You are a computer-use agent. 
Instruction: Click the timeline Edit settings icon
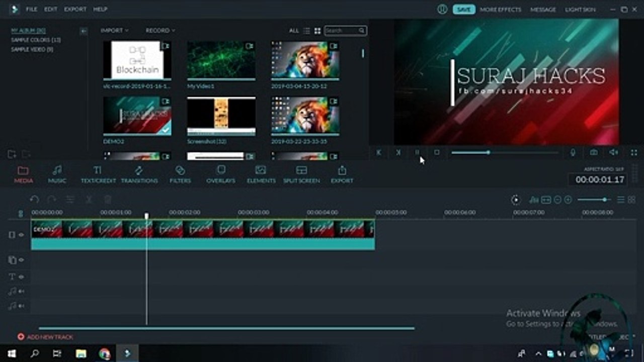click(70, 200)
